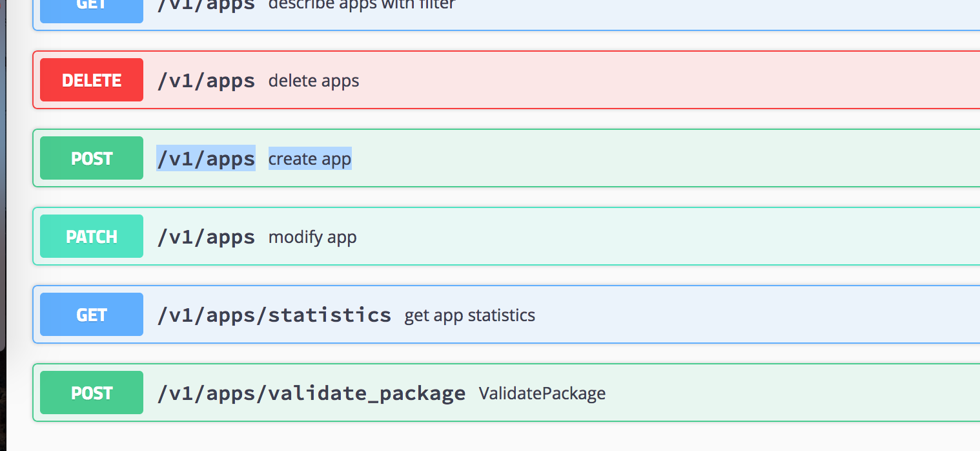Click the POST badge on validate_package endpoint

[91, 392]
